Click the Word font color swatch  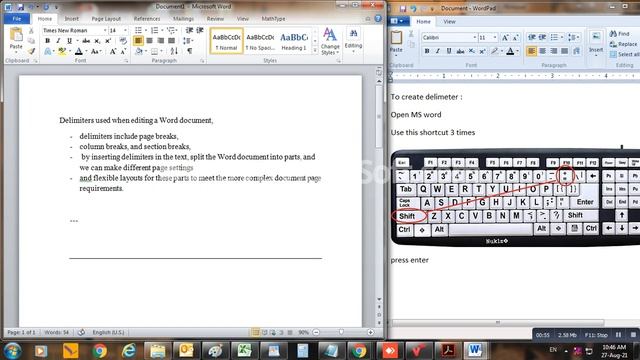point(79,51)
